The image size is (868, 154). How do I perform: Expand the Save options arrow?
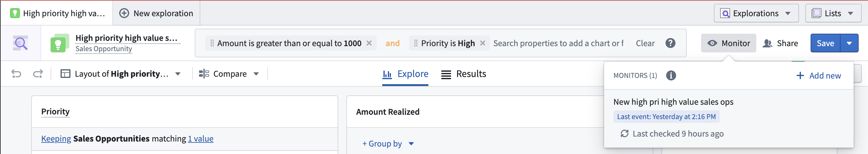[849, 43]
